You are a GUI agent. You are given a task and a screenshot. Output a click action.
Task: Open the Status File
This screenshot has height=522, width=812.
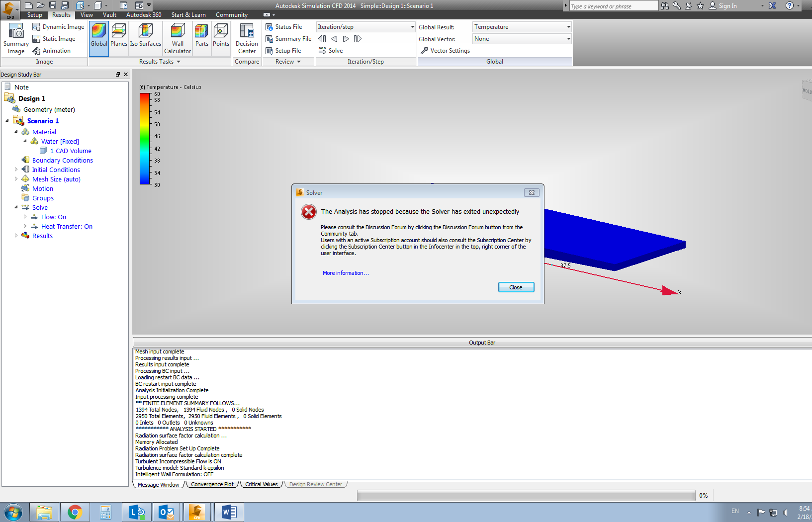(284, 27)
